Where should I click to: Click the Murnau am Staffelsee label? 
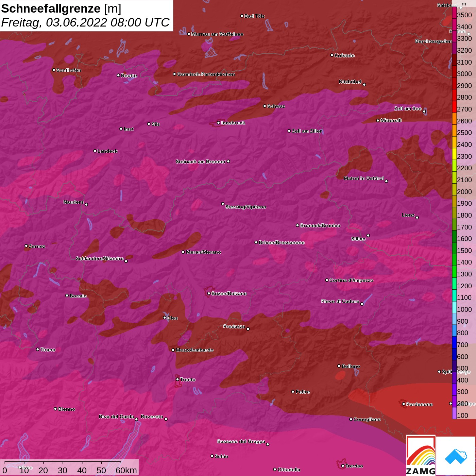pyautogui.click(x=217, y=34)
